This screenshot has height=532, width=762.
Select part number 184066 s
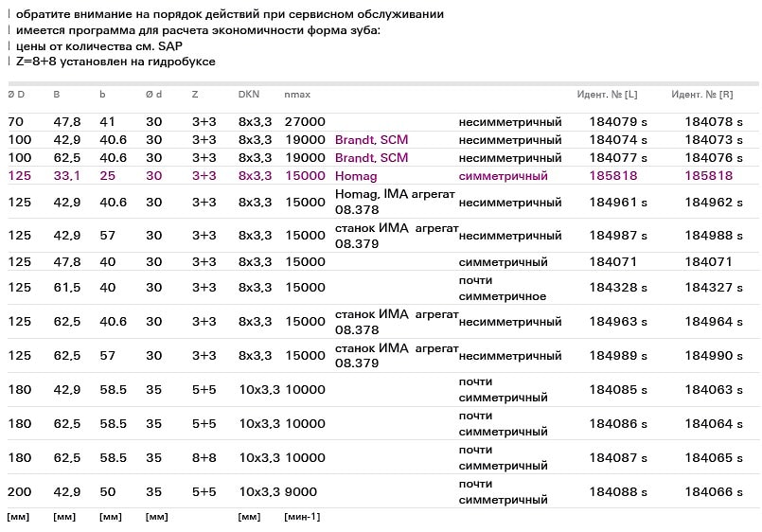[x=714, y=492]
